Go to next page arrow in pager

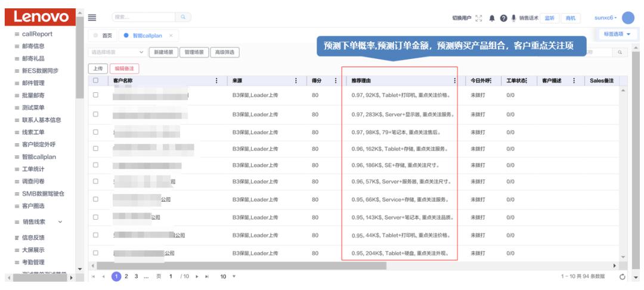[x=197, y=276]
